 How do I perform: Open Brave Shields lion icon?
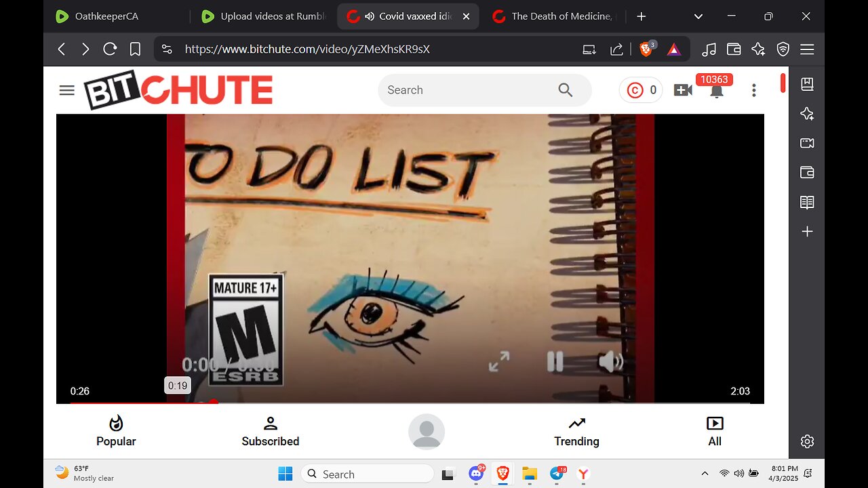click(x=647, y=49)
